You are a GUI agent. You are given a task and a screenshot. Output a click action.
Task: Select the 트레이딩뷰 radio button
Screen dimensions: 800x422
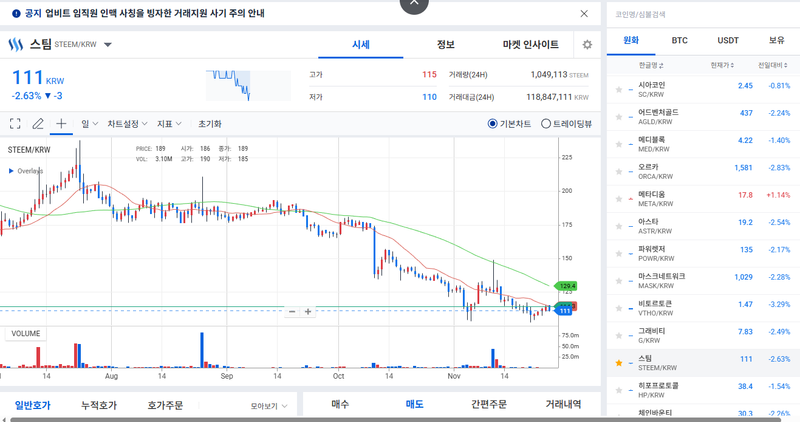tap(545, 124)
